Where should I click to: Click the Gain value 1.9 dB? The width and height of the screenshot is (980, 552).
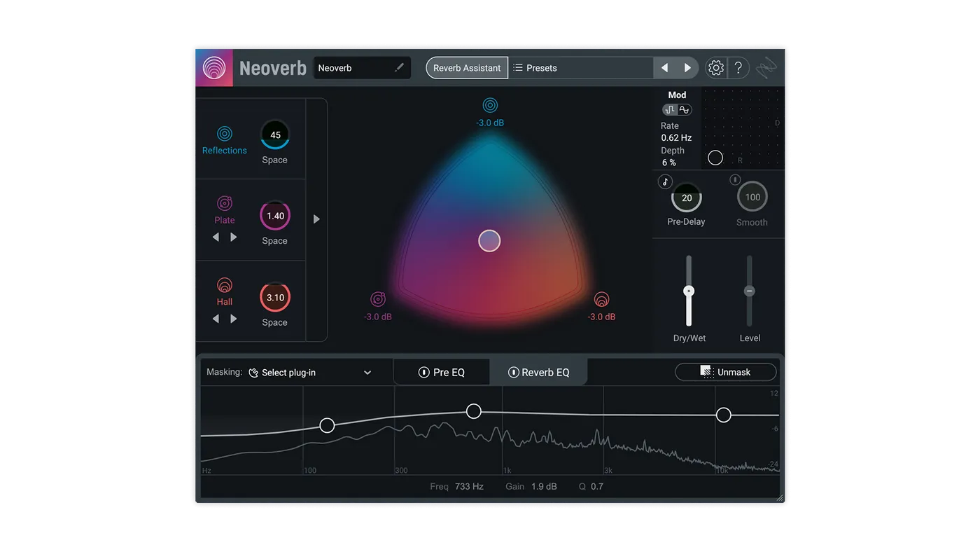[544, 486]
